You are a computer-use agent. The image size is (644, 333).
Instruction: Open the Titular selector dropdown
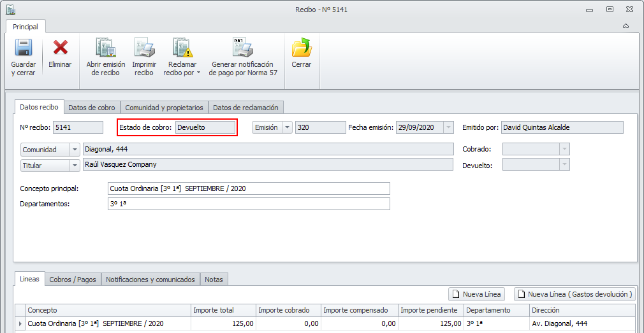(x=75, y=166)
